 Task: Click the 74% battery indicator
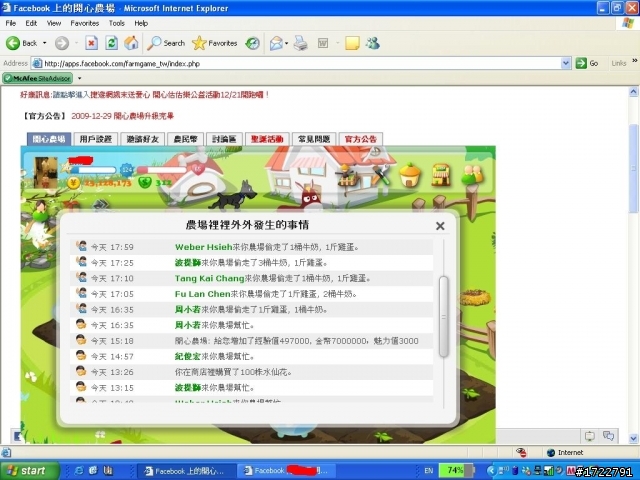456,470
